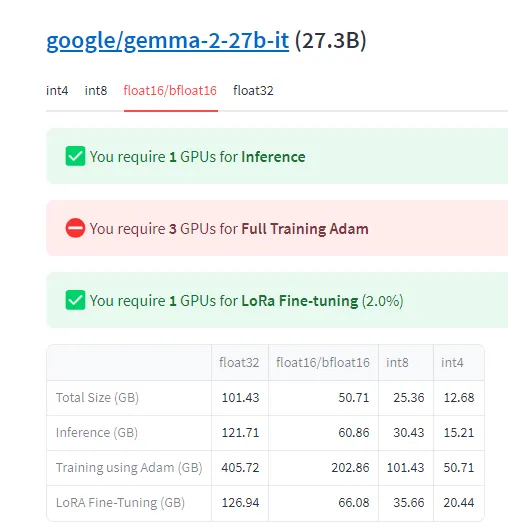Click the 'You require 1 GPUs for Inference' message
508x532 pixels.
coord(197,157)
